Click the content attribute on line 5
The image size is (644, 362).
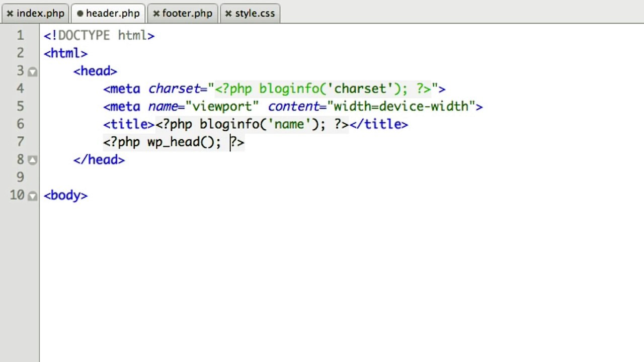pyautogui.click(x=293, y=107)
